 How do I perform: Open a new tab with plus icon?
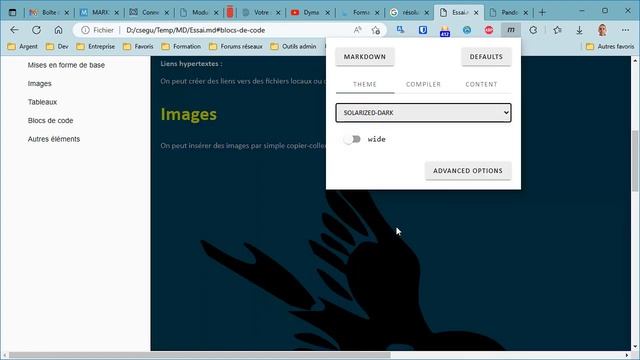tap(542, 12)
